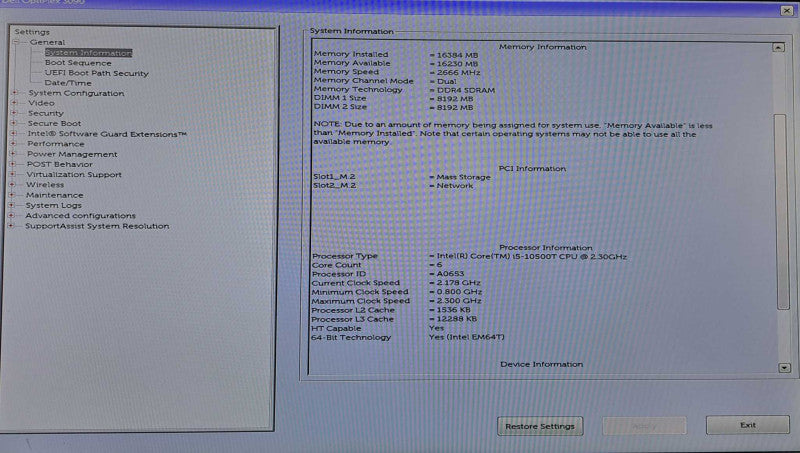
Task: Open the Date/Time setting
Action: (68, 83)
